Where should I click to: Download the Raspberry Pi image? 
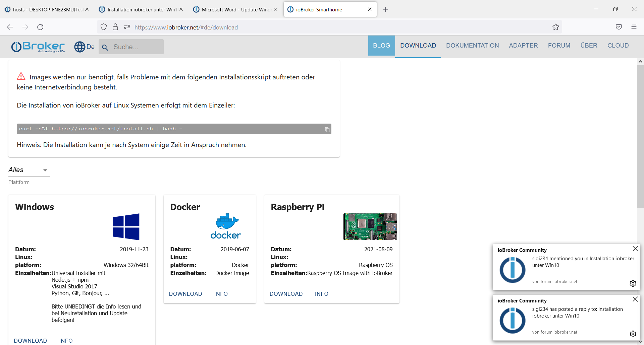click(286, 294)
